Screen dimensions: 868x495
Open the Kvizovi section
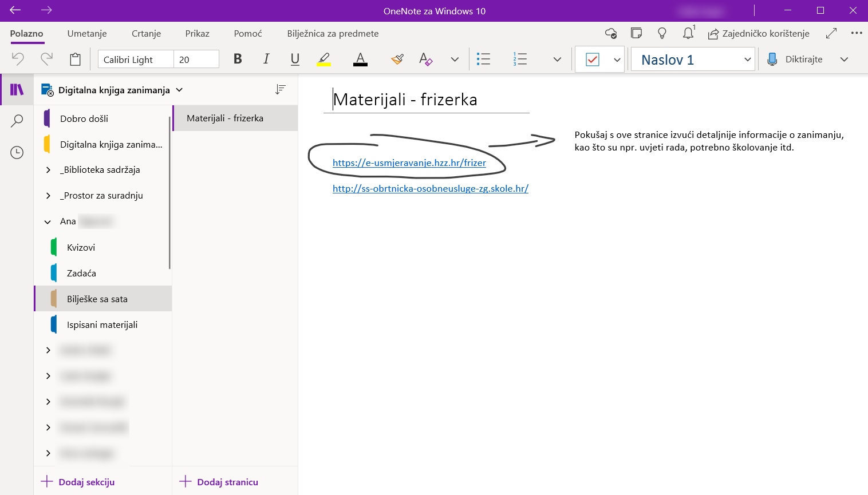tap(103, 247)
